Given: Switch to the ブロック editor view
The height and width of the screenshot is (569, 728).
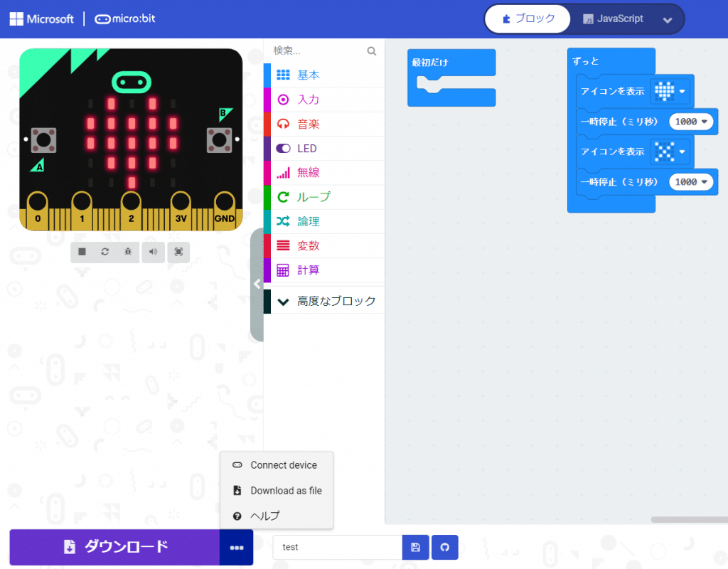Looking at the screenshot, I should click(528, 19).
